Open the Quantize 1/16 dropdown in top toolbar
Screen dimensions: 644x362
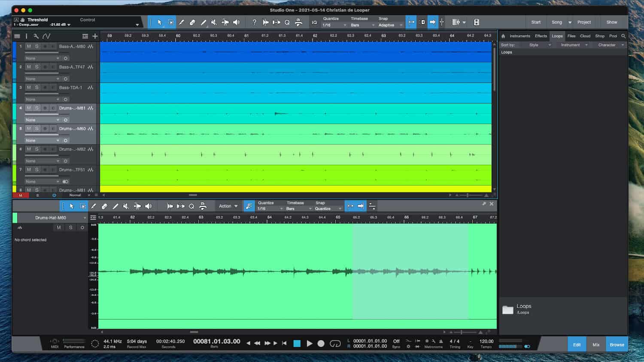(x=335, y=25)
